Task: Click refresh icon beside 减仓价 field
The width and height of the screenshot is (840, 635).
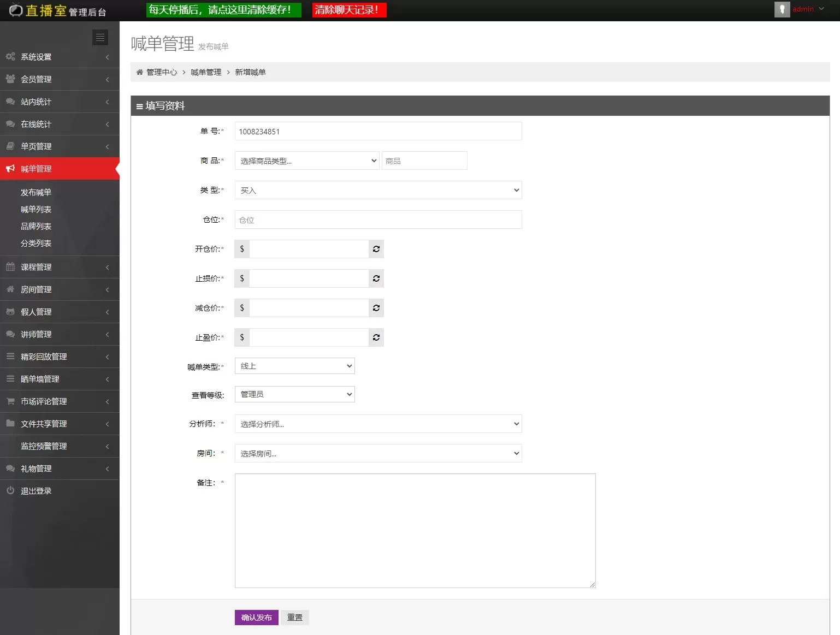Action: click(x=376, y=308)
